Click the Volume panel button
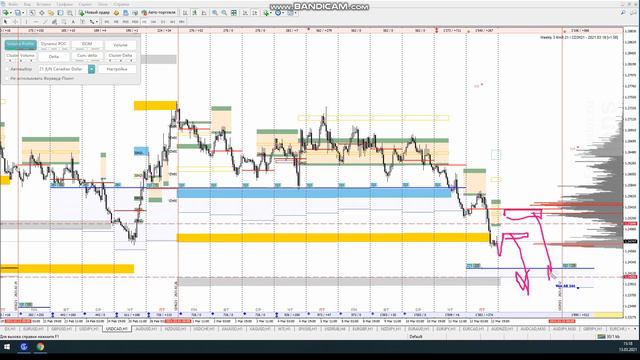 [x=120, y=44]
